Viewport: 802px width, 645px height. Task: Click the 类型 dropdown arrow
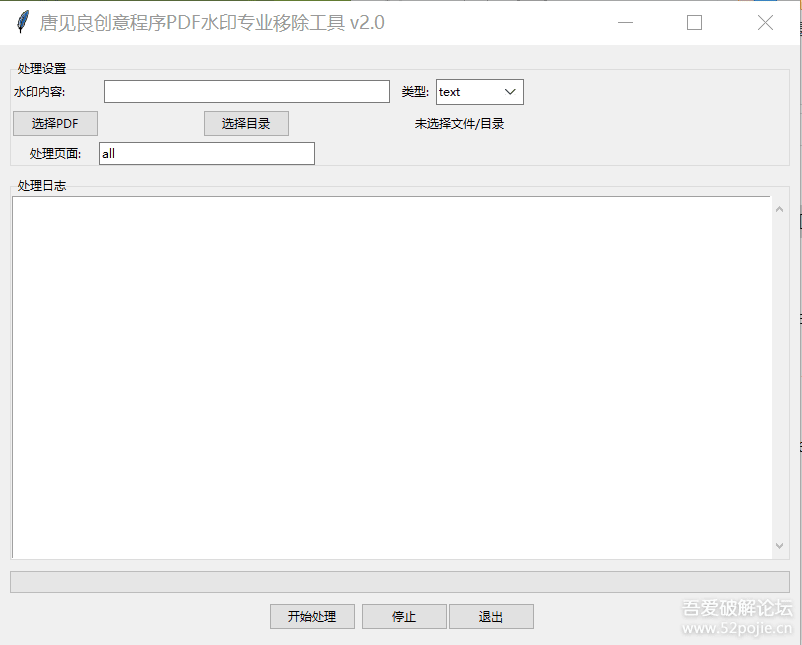[x=512, y=91]
